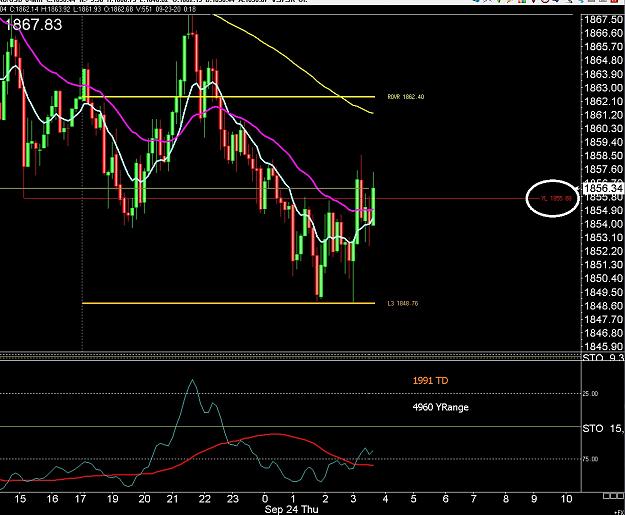Click hour 3 on the time axis

click(x=353, y=499)
